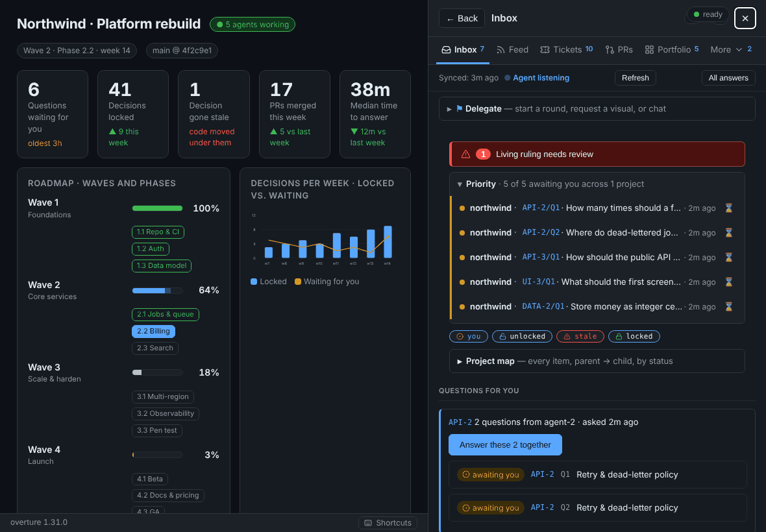Open Shortcuts in the footer
This screenshot has height=532, width=766.
pyautogui.click(x=388, y=523)
